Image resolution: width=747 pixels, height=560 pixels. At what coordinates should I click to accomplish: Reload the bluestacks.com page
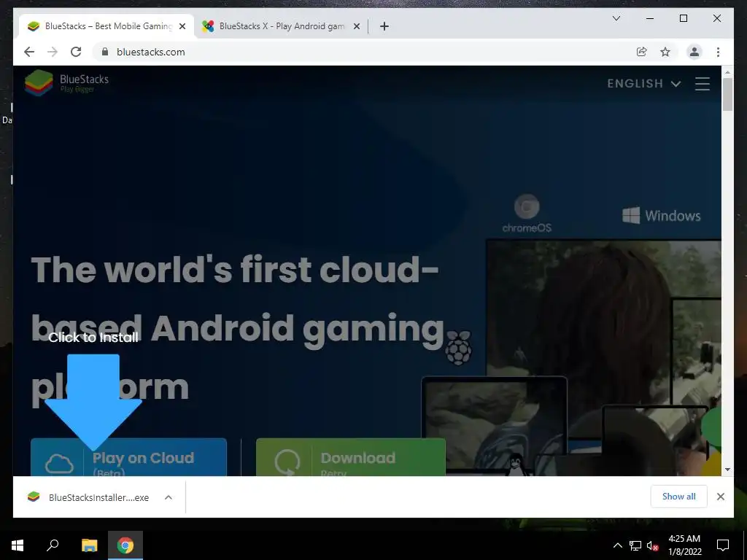76,52
